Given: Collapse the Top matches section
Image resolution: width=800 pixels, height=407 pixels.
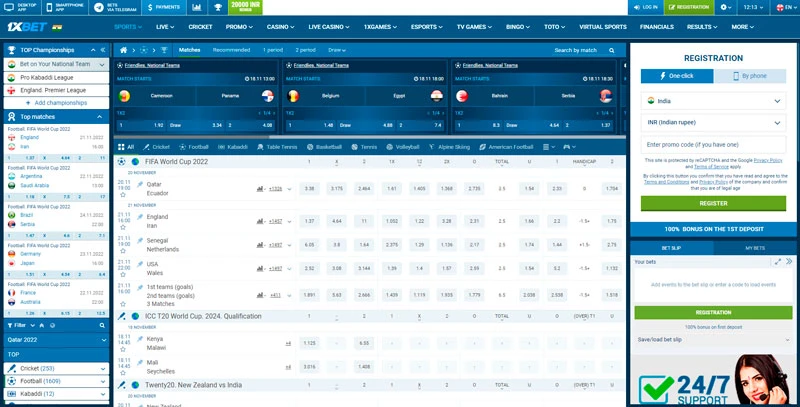Looking at the screenshot, I should tap(99, 117).
